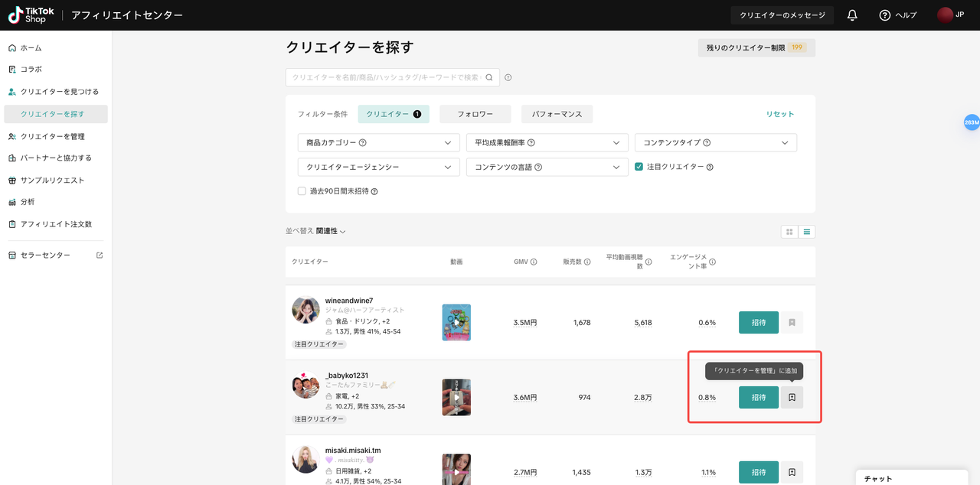Click the info icon beside search box
The width and height of the screenshot is (980, 485).
[508, 77]
